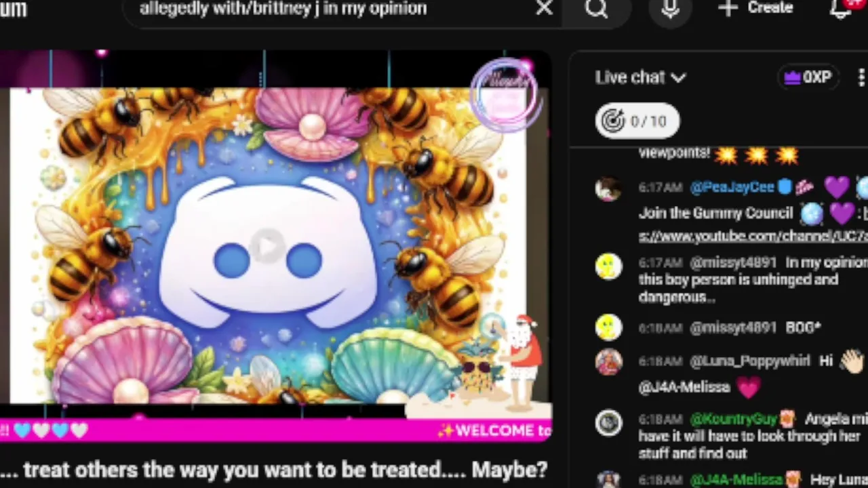Image resolution: width=868 pixels, height=488 pixels.
Task: Click the @KountryGuy username
Action: click(x=733, y=420)
